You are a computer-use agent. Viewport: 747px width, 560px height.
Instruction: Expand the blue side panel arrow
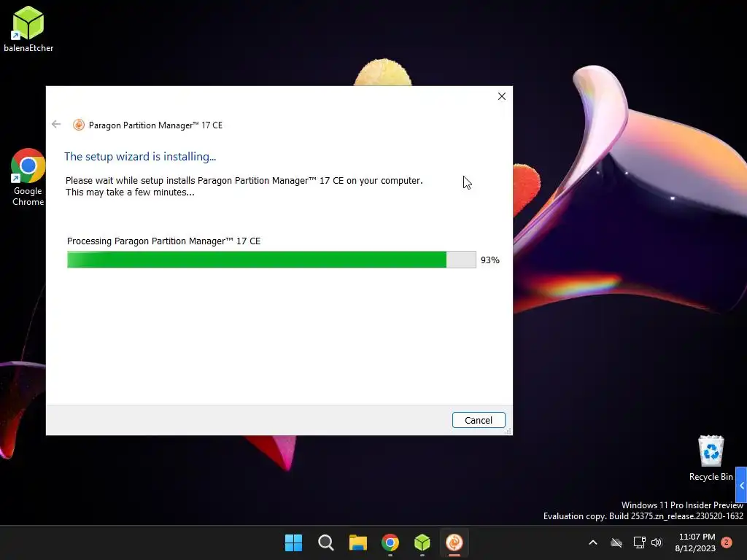[741, 485]
